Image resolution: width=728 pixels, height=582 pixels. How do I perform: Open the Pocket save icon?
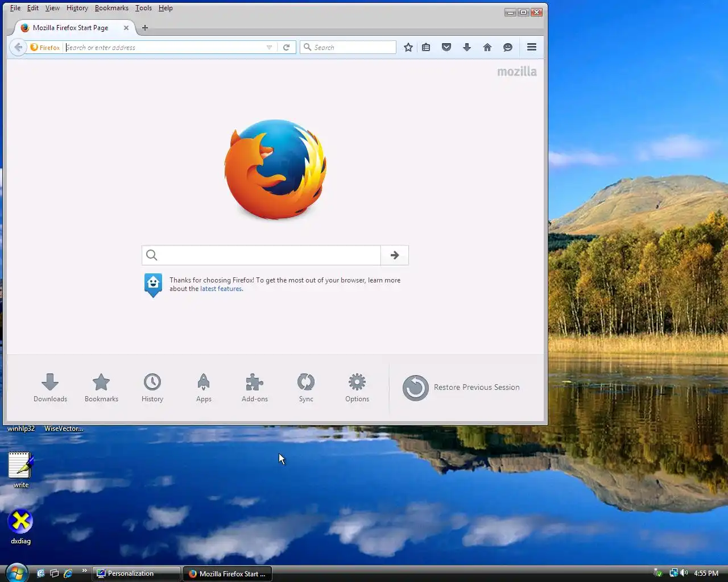[446, 47]
